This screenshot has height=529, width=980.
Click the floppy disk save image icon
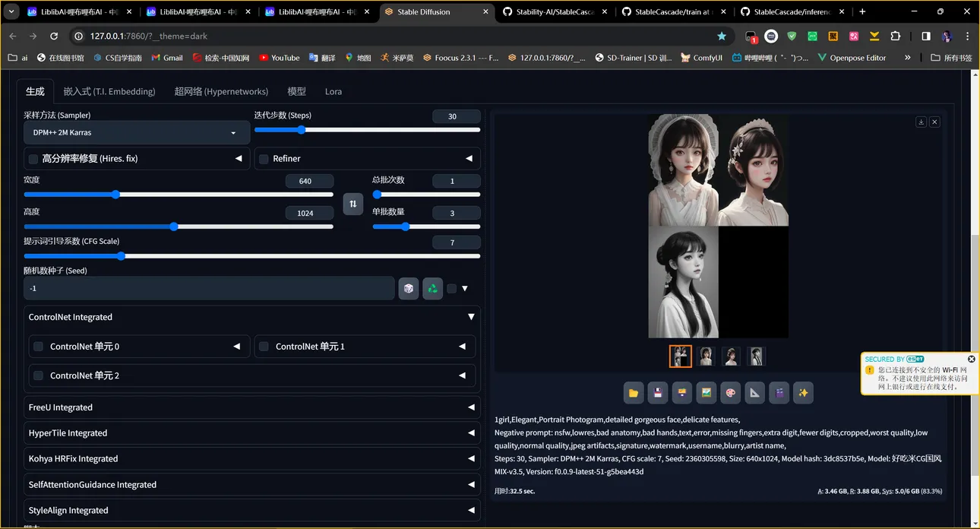pos(657,392)
